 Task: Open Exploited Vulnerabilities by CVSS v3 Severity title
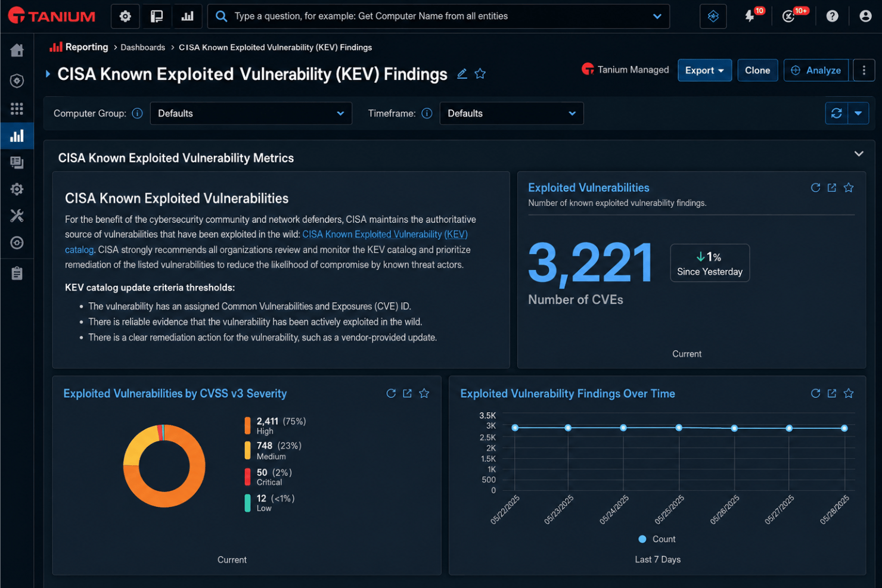[x=175, y=393]
